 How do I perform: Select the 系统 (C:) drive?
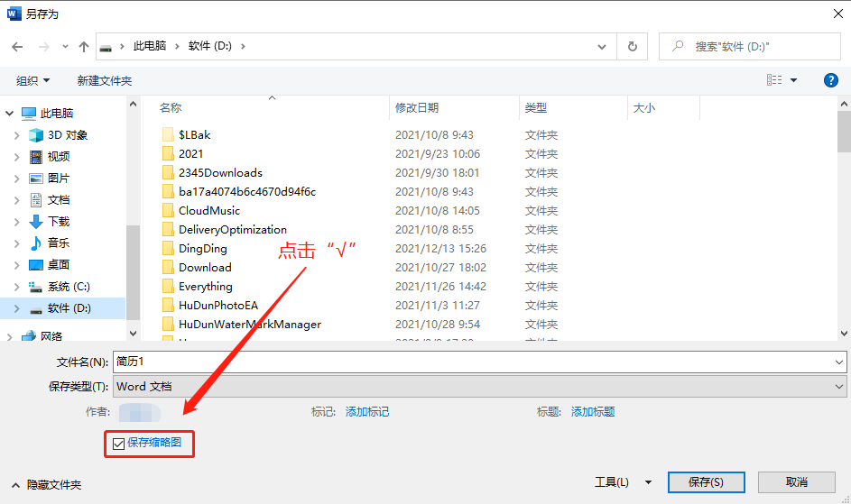pos(69,287)
